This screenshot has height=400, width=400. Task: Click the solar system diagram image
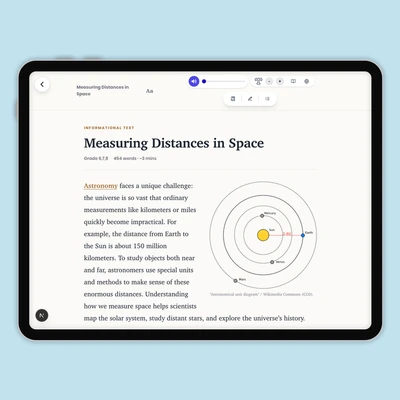[263, 235]
